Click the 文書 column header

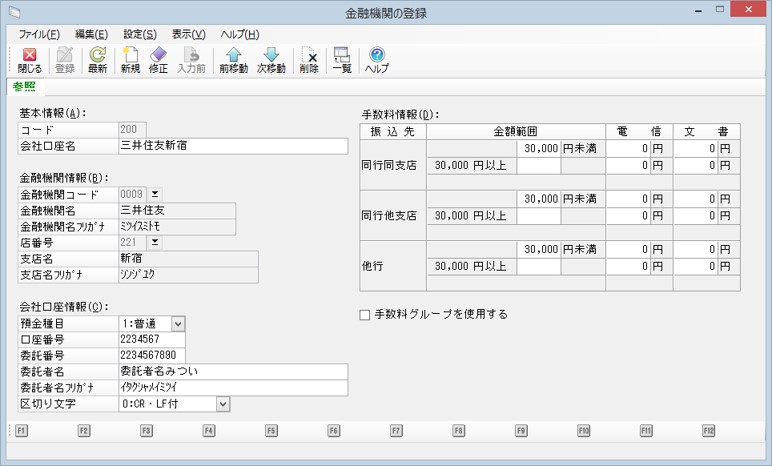point(707,132)
